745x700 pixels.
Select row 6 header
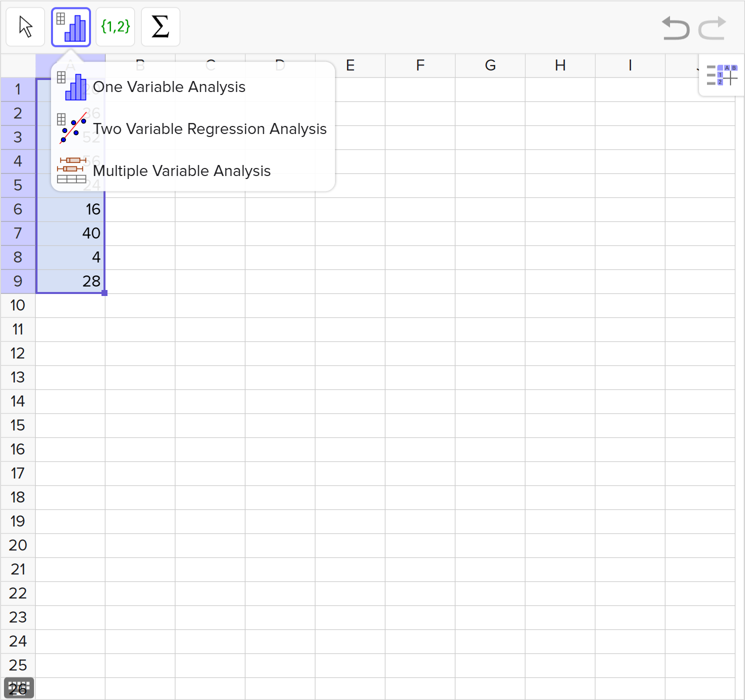[18, 209]
